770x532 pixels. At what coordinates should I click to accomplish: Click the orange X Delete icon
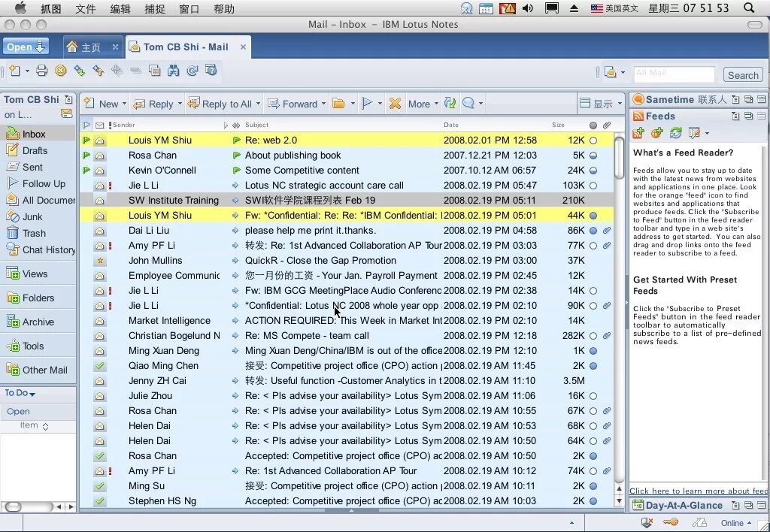coord(394,104)
